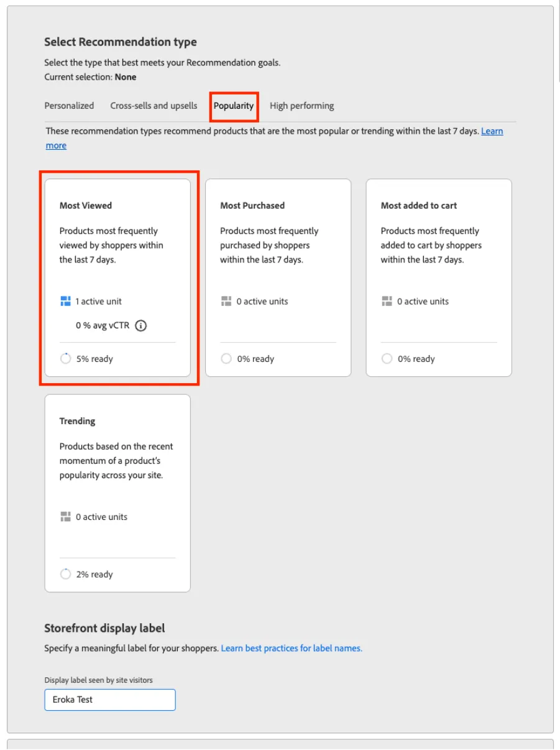Open Learn best practices for label names link
This screenshot has height=750, width=560.
click(x=291, y=648)
